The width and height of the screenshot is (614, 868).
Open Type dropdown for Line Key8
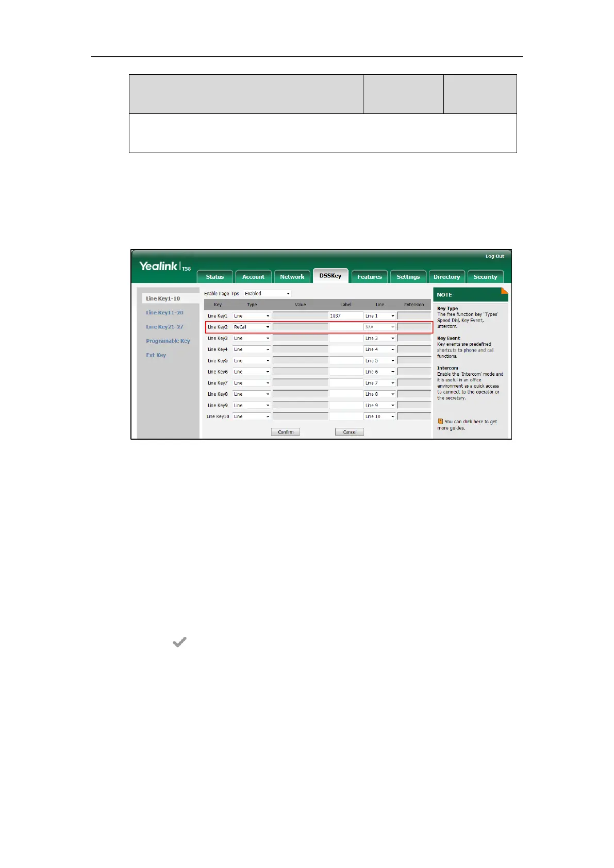click(x=252, y=394)
